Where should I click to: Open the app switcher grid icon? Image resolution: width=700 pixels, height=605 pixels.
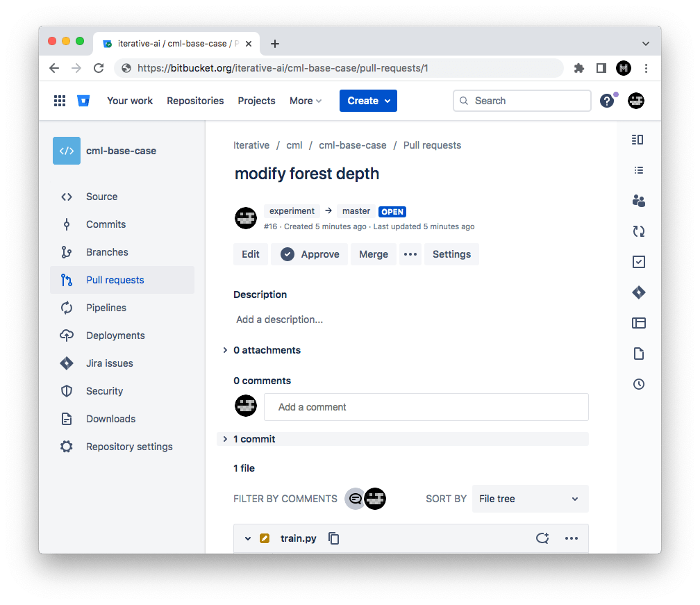[60, 101]
